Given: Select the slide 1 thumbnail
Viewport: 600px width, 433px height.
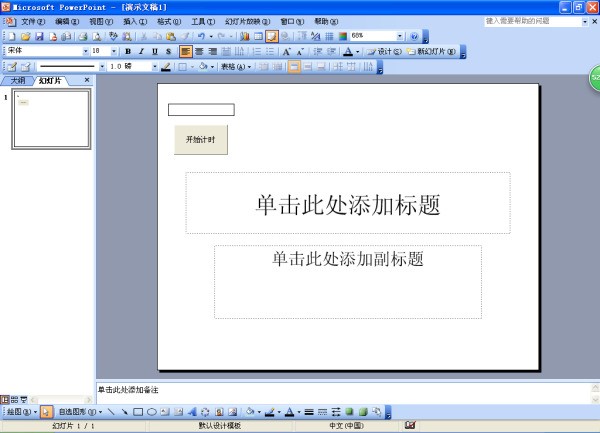Looking at the screenshot, I should (x=51, y=119).
